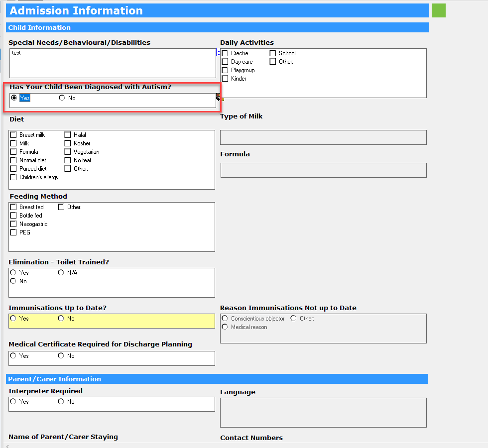
Task: Tick the Creche checkbox
Action: 225,53
